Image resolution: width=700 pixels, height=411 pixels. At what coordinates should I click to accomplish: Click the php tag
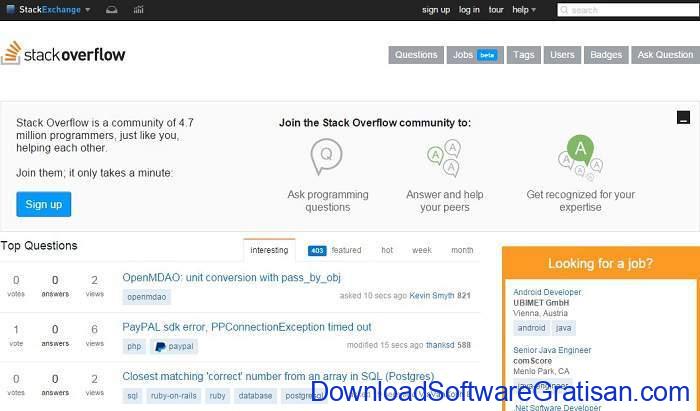[x=134, y=346]
